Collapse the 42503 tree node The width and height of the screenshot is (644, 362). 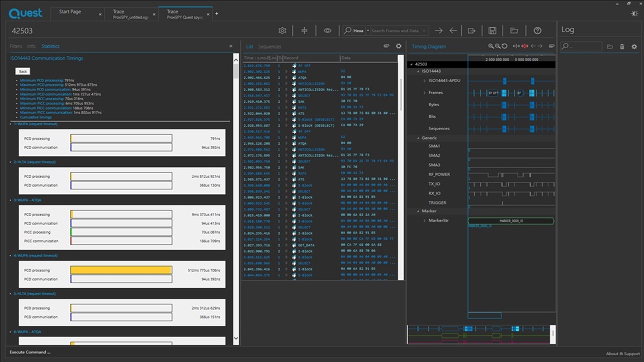click(x=411, y=64)
